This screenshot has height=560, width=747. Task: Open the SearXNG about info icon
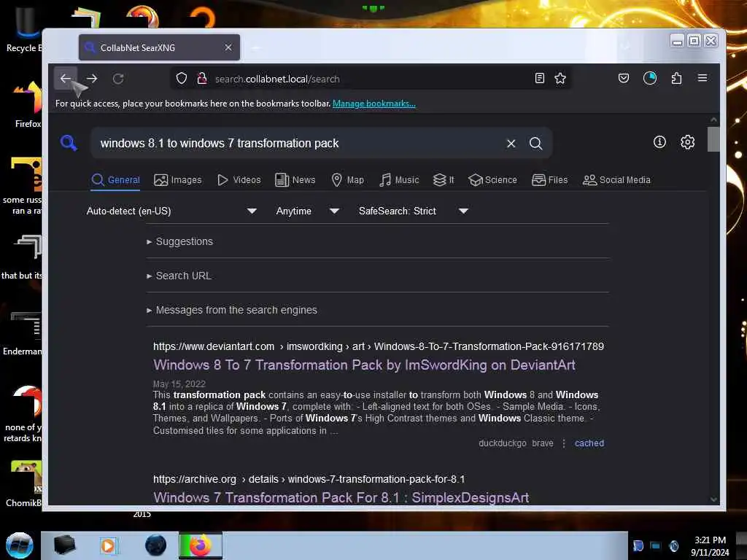tap(659, 142)
